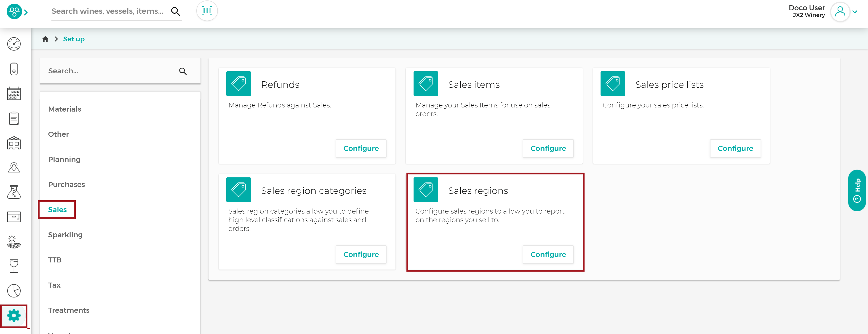Screen dimensions: 868x334
Task: Open the calendar icon in sidebar
Action: click(14, 93)
